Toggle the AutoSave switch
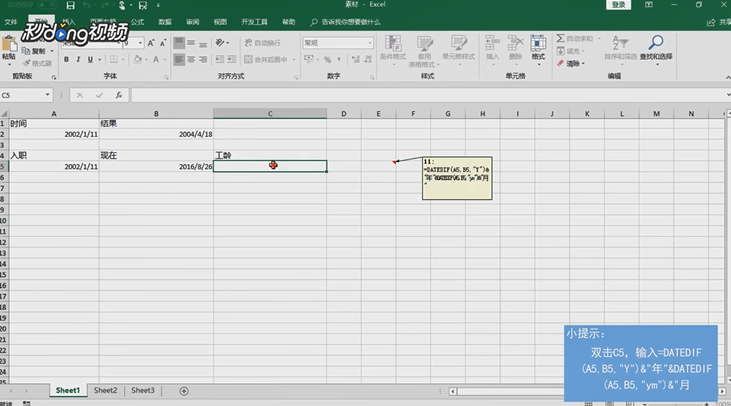731x406 pixels. (x=48, y=5)
